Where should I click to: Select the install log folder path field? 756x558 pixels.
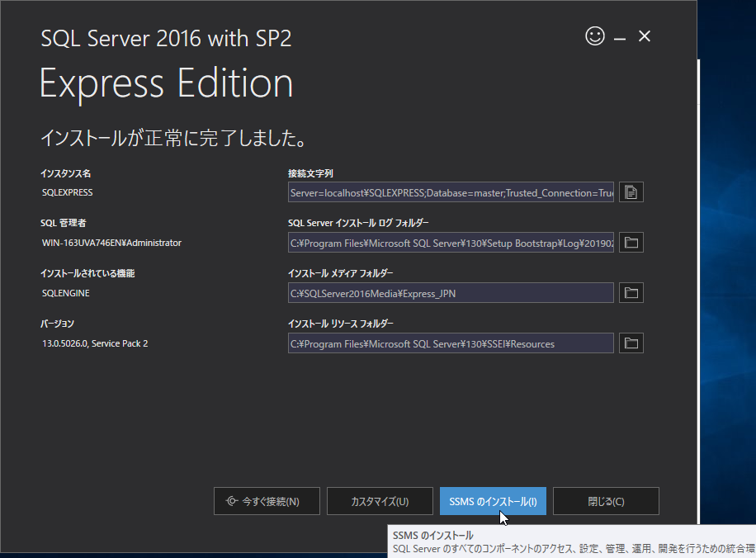tap(451, 243)
